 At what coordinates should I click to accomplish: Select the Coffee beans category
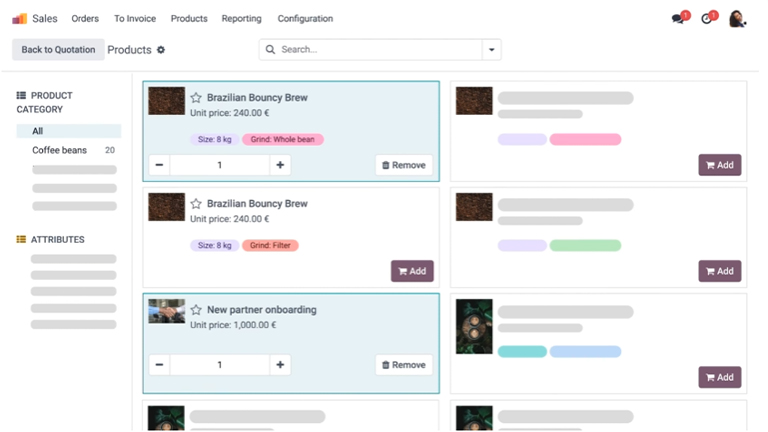[x=60, y=150]
